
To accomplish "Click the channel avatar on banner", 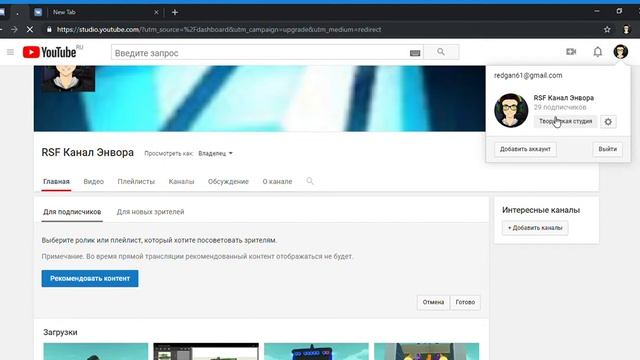I will tap(68, 78).
